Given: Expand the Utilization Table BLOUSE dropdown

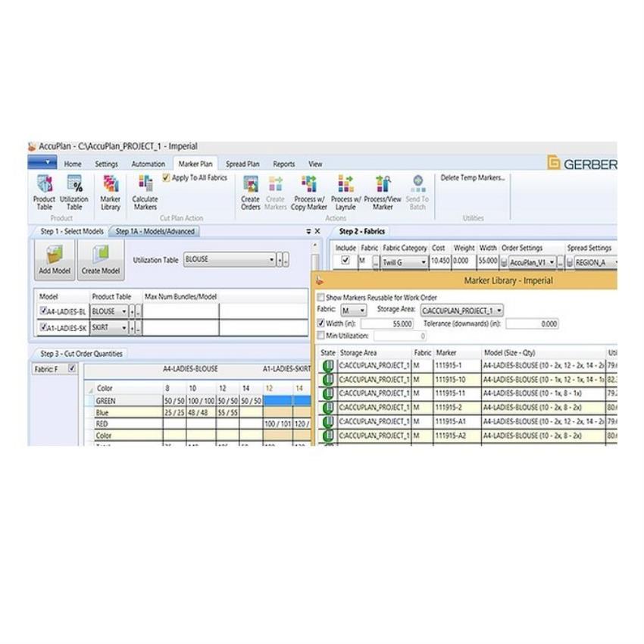Looking at the screenshot, I should [x=271, y=260].
